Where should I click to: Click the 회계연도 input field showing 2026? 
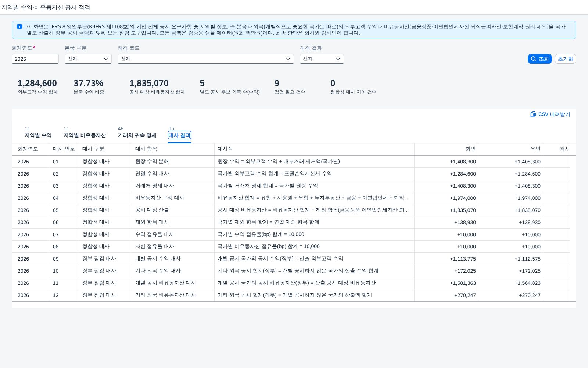tap(35, 59)
